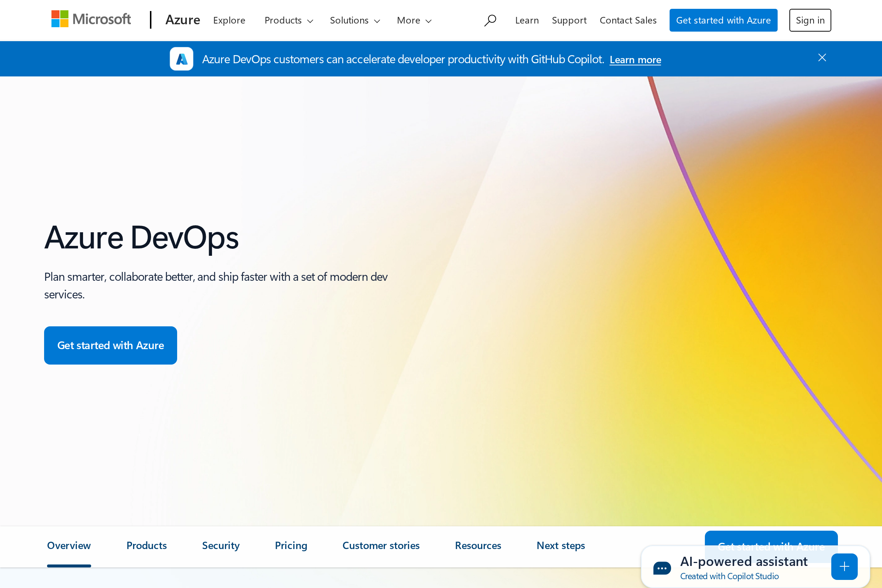Viewport: 882px width, 588px height.
Task: Click Get started with Azure in the hero
Action: point(110,345)
